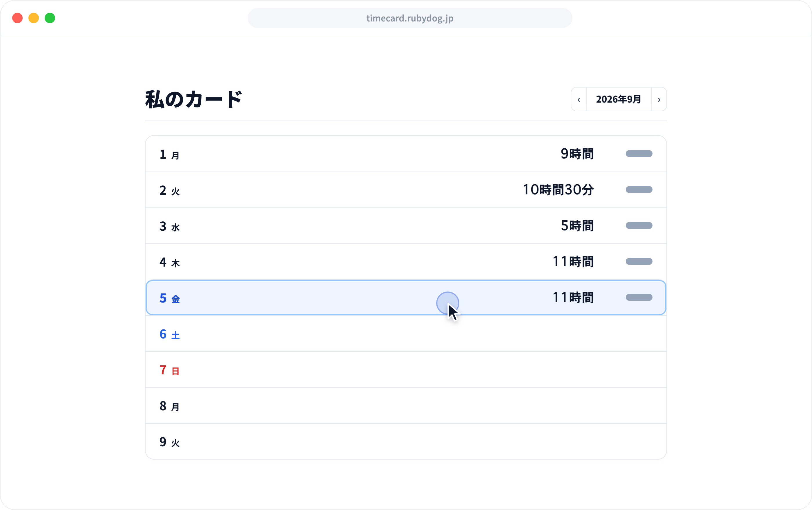Click the gray pill on the 9時間 row

click(x=639, y=154)
